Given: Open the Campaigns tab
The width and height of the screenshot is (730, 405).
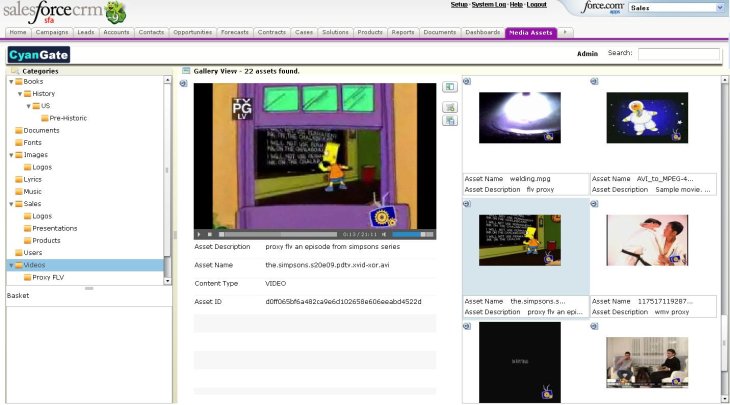Looking at the screenshot, I should [x=52, y=32].
